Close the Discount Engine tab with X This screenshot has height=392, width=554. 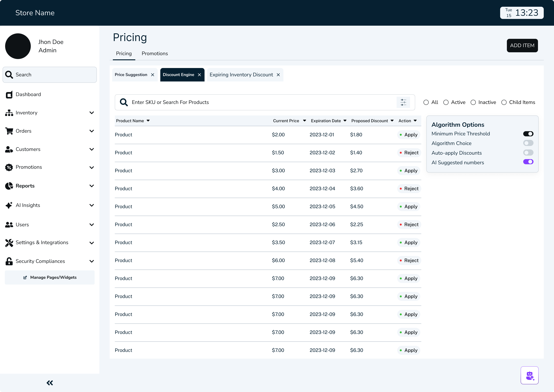(199, 75)
